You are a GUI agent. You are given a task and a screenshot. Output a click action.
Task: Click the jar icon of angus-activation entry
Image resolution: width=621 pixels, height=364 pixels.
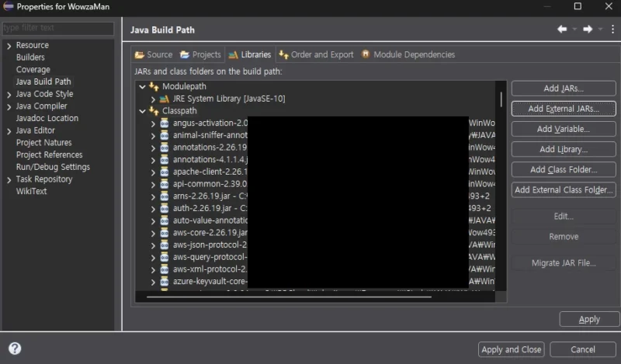pos(165,123)
